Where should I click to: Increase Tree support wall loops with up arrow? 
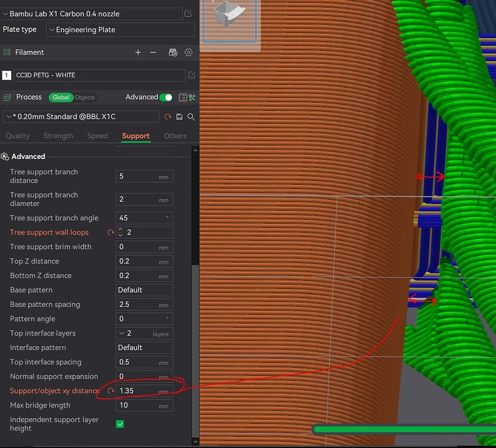pos(120,229)
